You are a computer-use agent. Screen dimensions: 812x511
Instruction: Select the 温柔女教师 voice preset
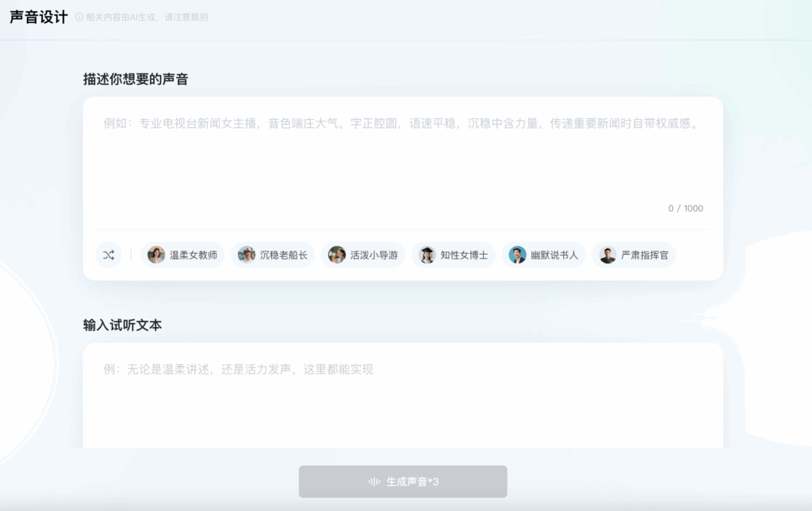(x=182, y=255)
